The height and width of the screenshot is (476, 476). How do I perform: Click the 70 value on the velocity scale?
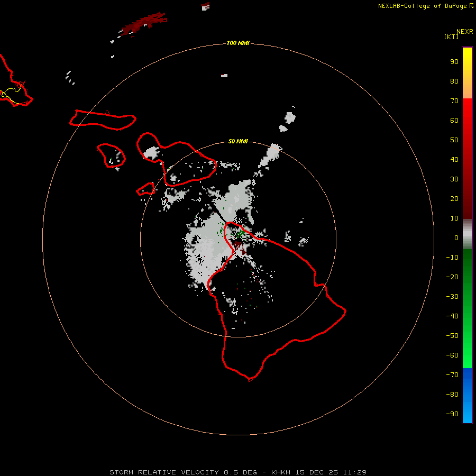pos(454,101)
